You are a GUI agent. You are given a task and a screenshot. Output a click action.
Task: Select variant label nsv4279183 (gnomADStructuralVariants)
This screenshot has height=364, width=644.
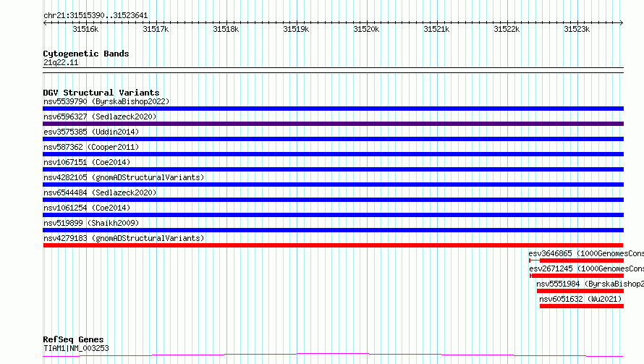click(124, 238)
